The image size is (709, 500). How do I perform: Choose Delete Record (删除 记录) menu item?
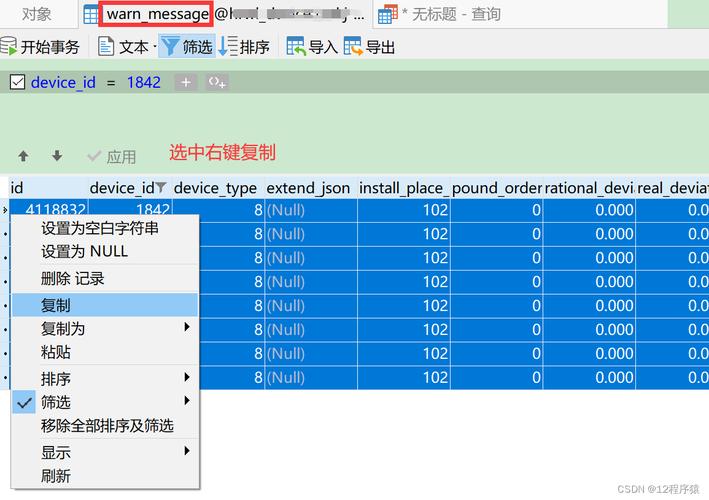coord(105,278)
